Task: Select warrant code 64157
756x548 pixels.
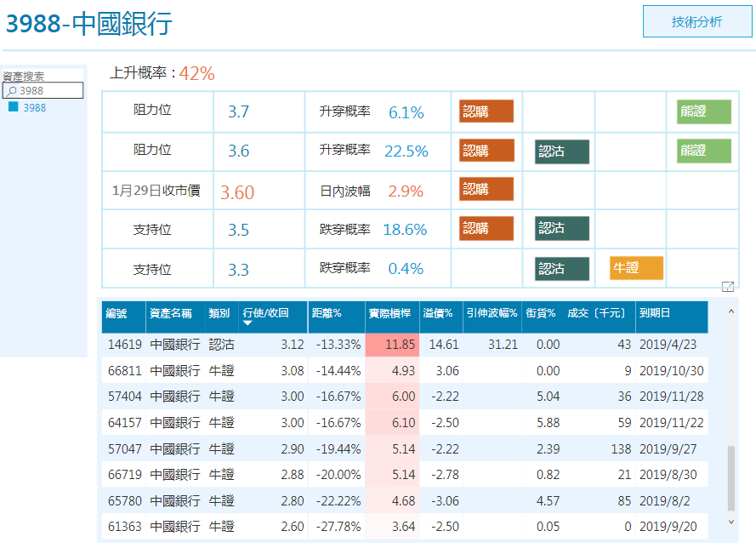Action: pyautogui.click(x=125, y=423)
